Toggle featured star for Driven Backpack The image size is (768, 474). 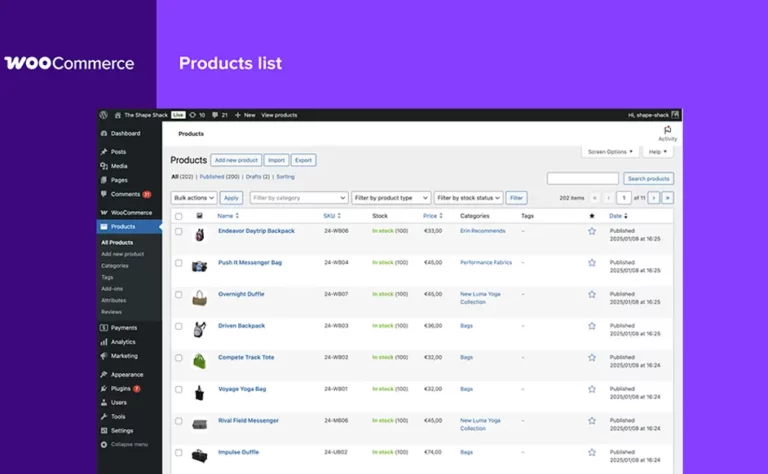tap(591, 326)
